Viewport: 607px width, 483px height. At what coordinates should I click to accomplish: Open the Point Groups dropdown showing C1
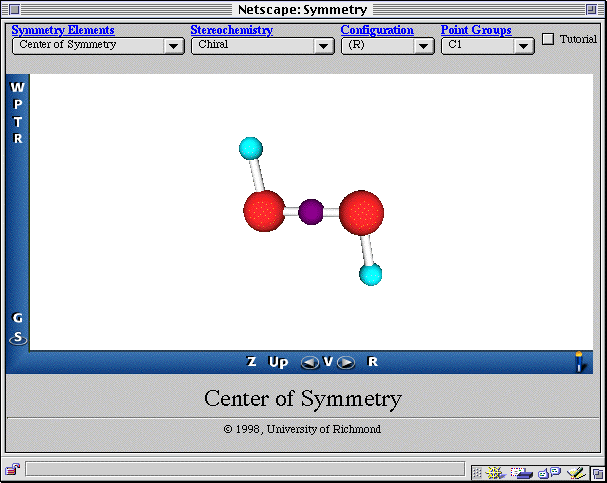(x=487, y=45)
